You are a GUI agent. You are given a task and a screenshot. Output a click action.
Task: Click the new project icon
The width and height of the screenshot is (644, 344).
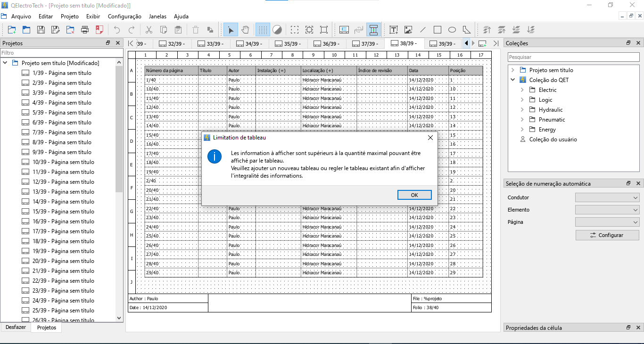point(12,30)
